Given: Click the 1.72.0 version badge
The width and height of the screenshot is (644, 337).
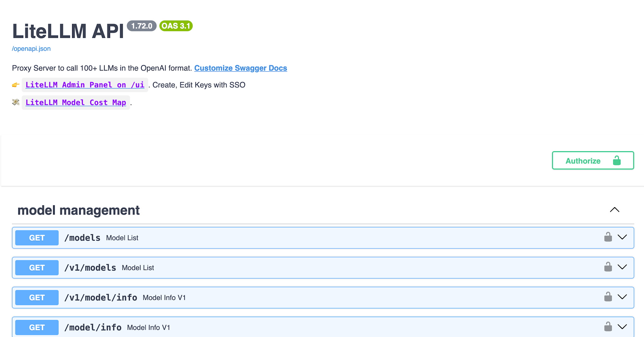Looking at the screenshot, I should 142,26.
